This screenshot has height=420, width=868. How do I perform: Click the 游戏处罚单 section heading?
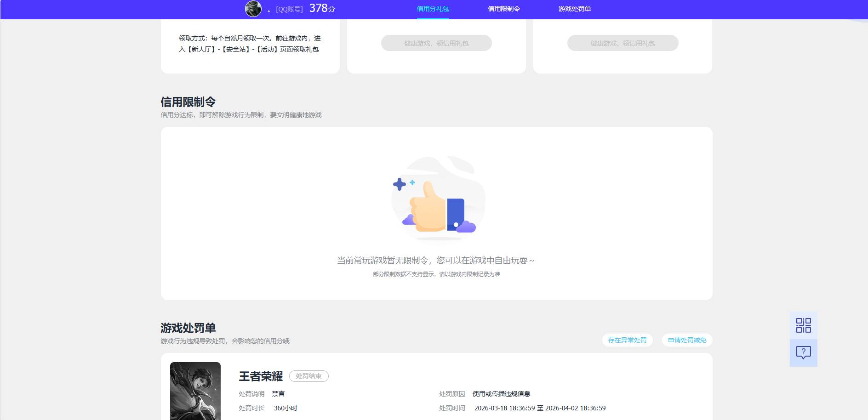[188, 328]
